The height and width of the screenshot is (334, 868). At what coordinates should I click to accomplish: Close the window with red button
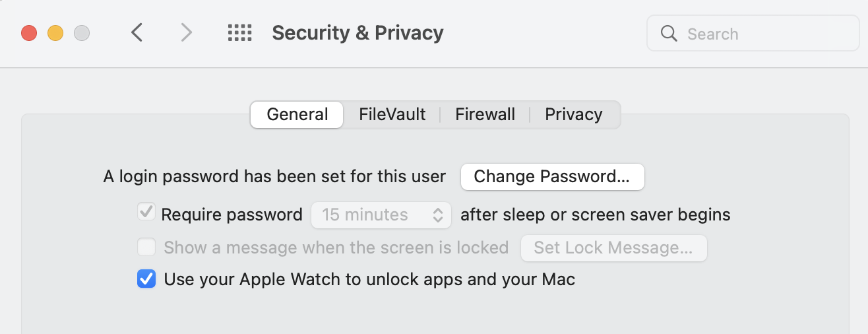(x=29, y=33)
